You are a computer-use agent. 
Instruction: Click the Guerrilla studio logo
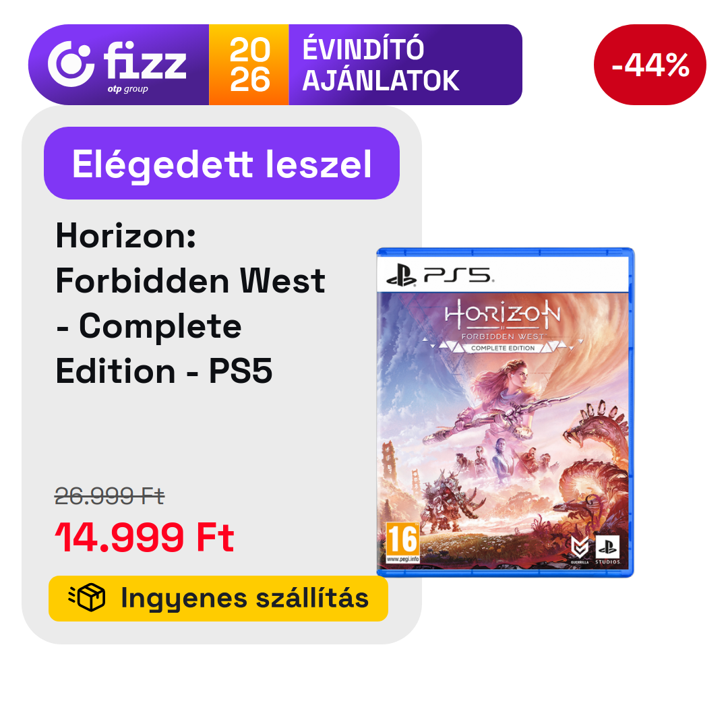tap(580, 549)
